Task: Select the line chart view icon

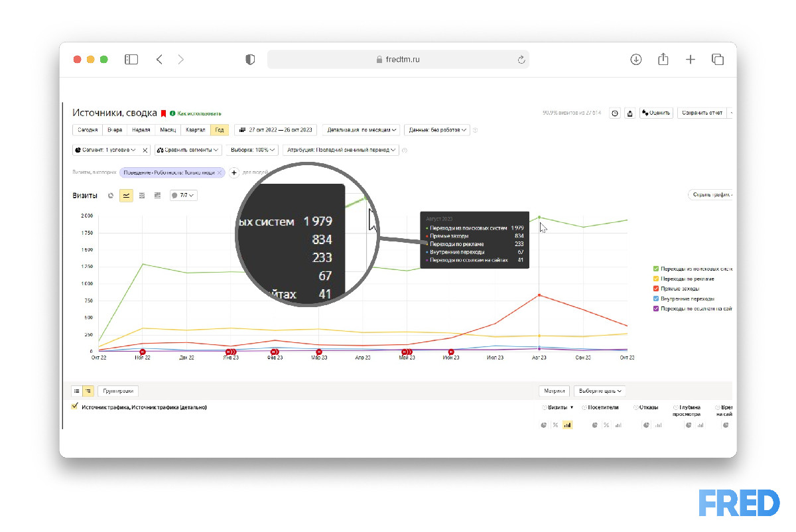Action: tap(126, 196)
